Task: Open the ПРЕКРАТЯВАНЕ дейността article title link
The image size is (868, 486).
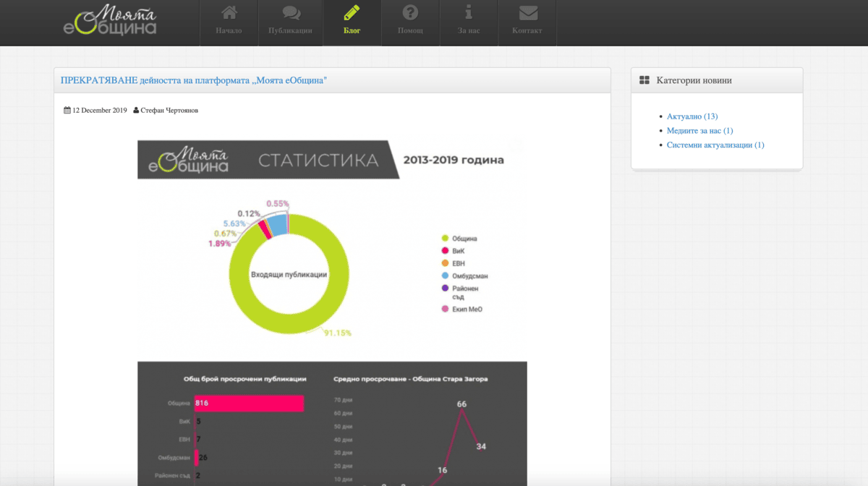Action: tap(194, 80)
